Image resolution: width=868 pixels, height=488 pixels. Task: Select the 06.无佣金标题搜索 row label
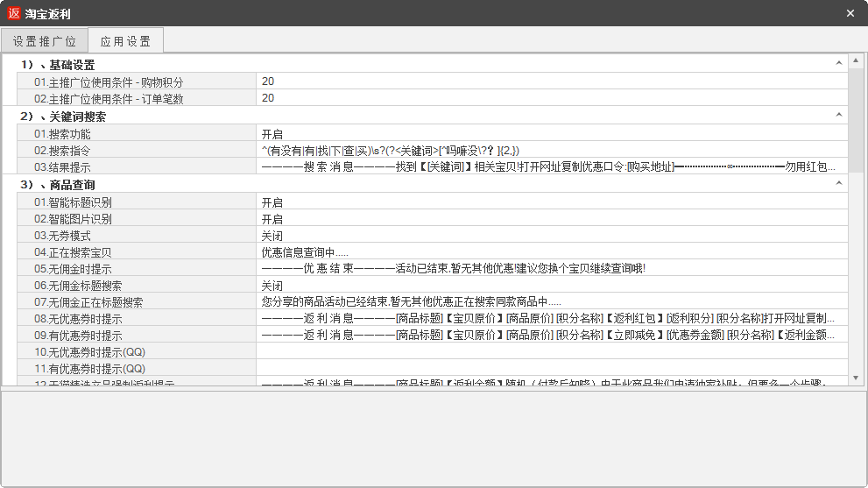pyautogui.click(x=78, y=286)
